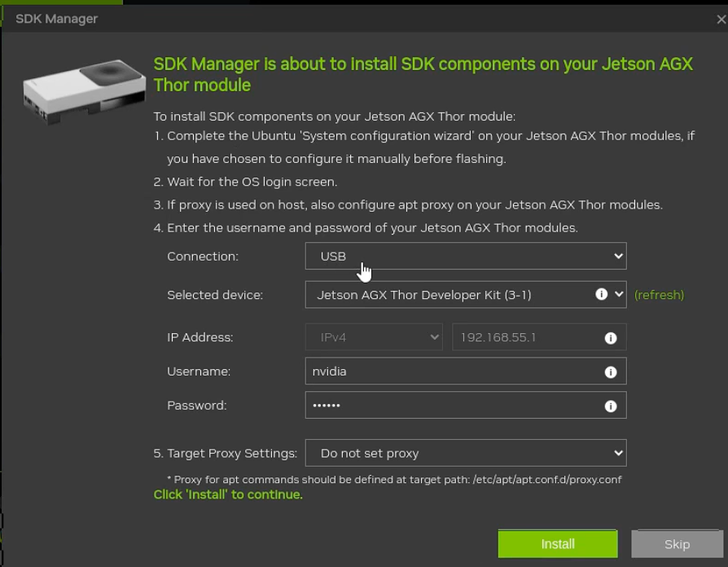This screenshot has height=567, width=728.
Task: Click the refresh link next to device
Action: (659, 295)
